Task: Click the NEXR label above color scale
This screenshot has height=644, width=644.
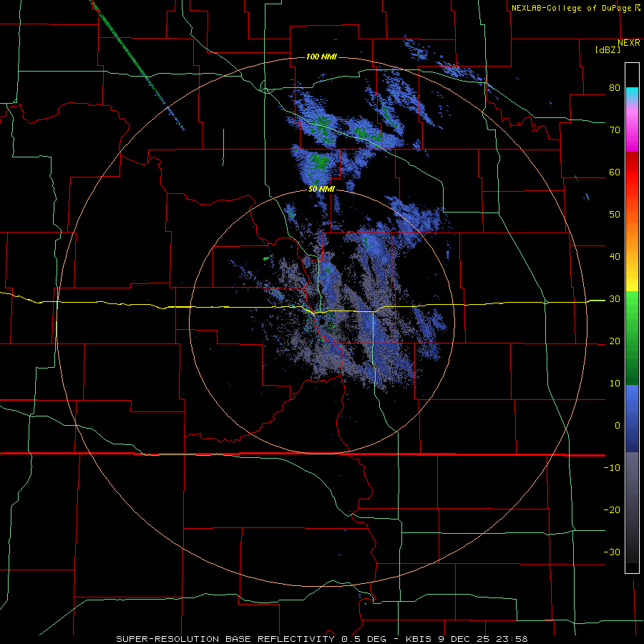Action: coord(629,43)
